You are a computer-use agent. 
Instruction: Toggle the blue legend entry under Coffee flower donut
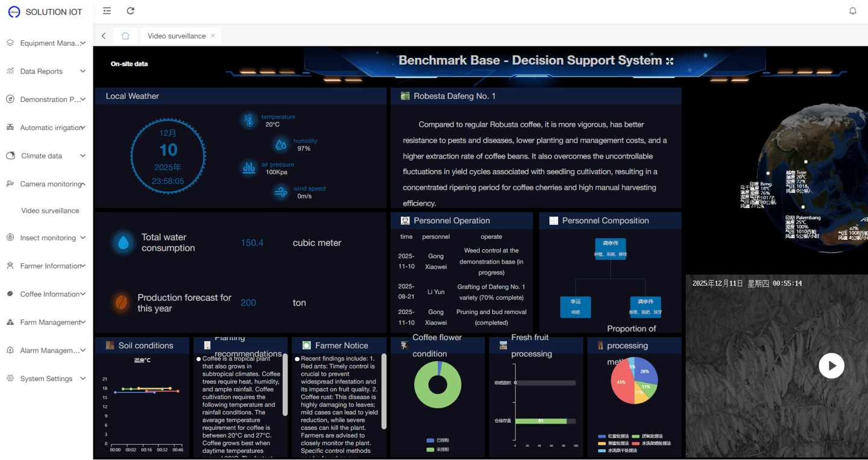click(438, 441)
